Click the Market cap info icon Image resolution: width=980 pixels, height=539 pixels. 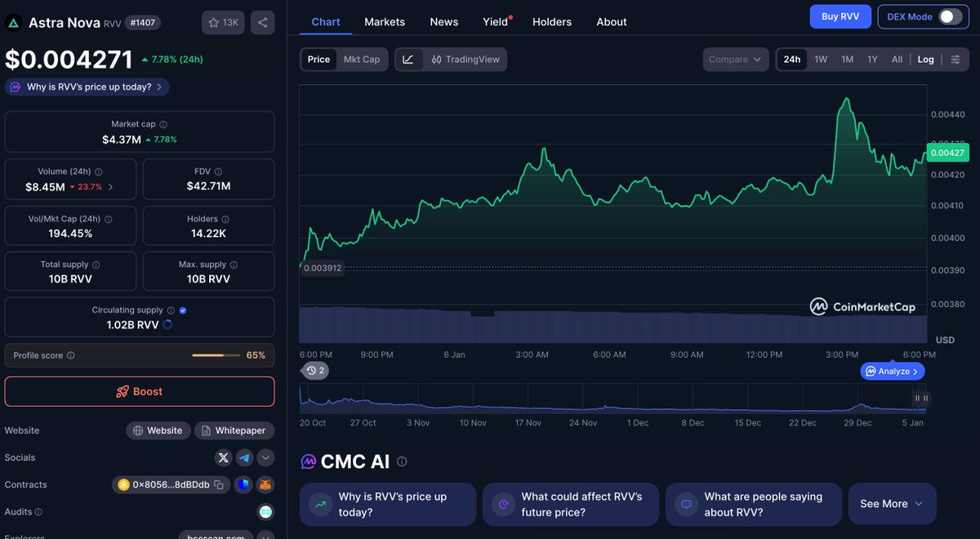163,124
